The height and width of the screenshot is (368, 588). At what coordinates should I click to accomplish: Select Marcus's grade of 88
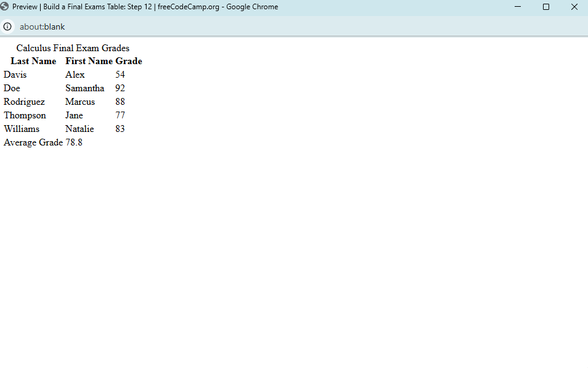coord(120,102)
